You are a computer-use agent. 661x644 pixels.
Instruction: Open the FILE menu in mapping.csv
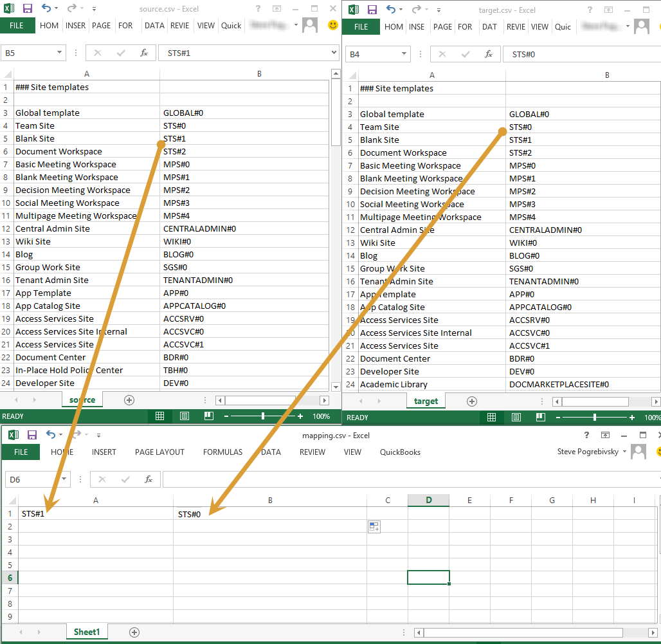[x=21, y=452]
